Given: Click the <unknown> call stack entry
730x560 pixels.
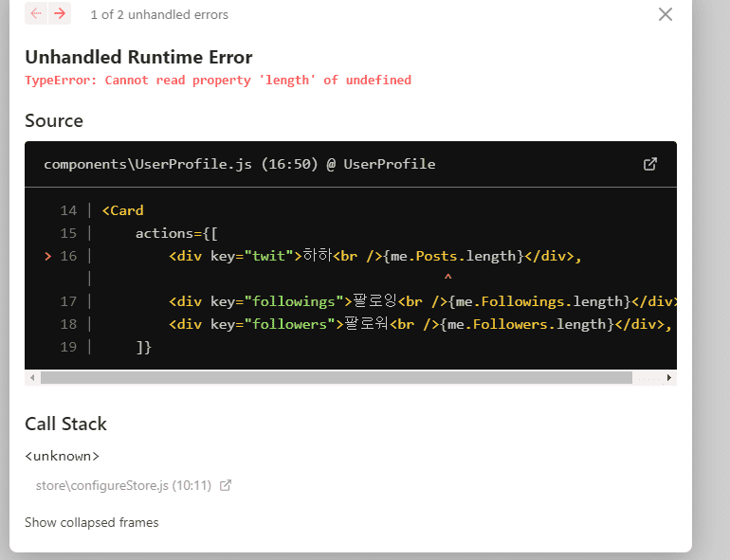Looking at the screenshot, I should [x=62, y=456].
